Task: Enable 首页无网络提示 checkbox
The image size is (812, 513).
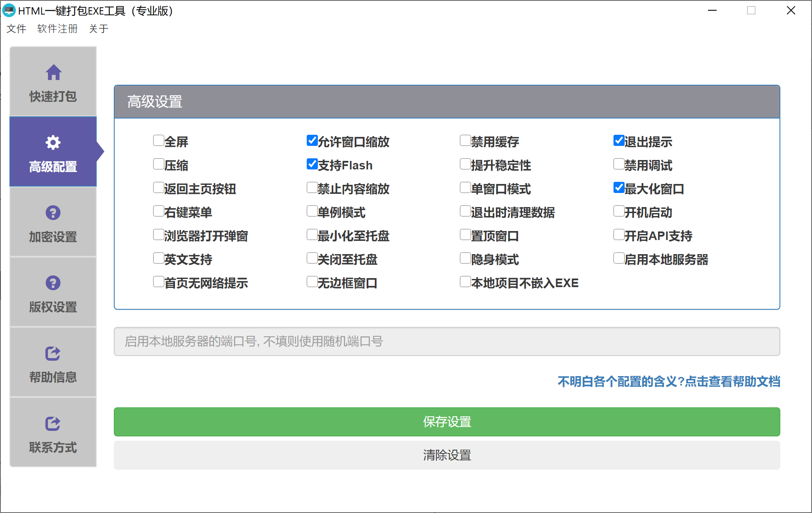Action: pos(159,282)
